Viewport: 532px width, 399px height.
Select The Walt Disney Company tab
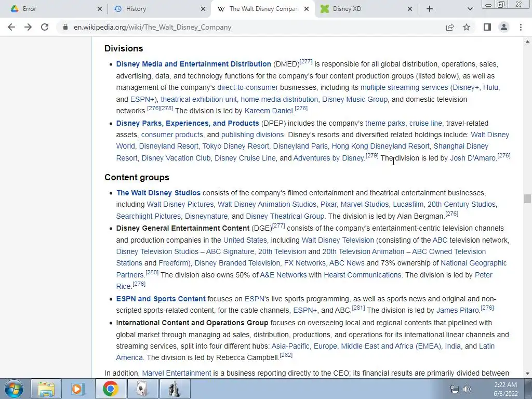click(x=263, y=9)
